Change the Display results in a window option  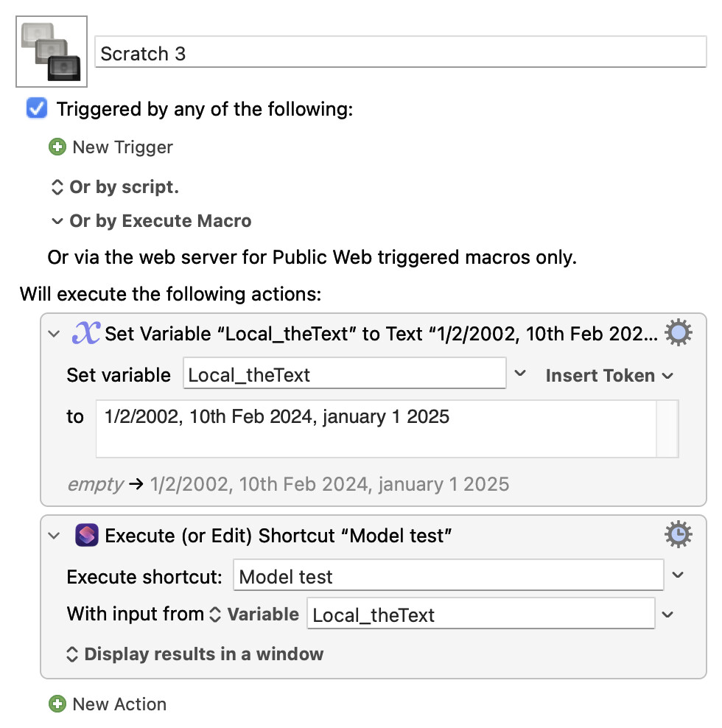coord(194,654)
